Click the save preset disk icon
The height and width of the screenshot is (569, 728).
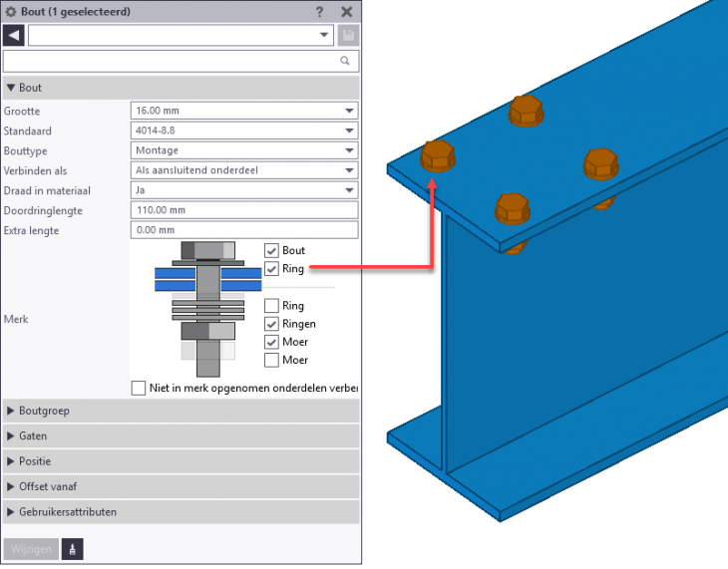348,35
